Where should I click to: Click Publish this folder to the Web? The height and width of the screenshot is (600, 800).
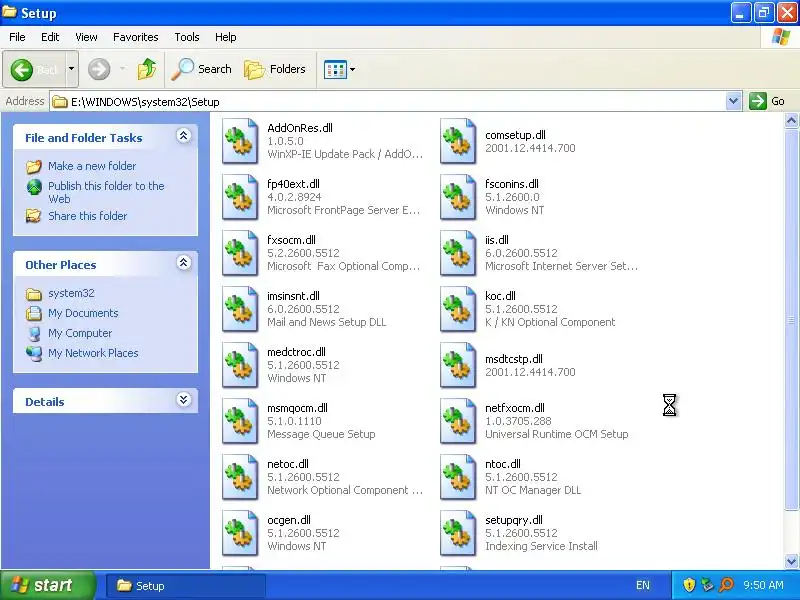point(106,192)
